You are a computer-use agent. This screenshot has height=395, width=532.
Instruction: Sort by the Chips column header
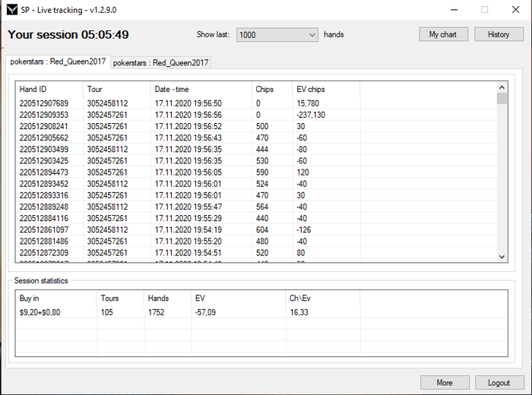click(272, 89)
